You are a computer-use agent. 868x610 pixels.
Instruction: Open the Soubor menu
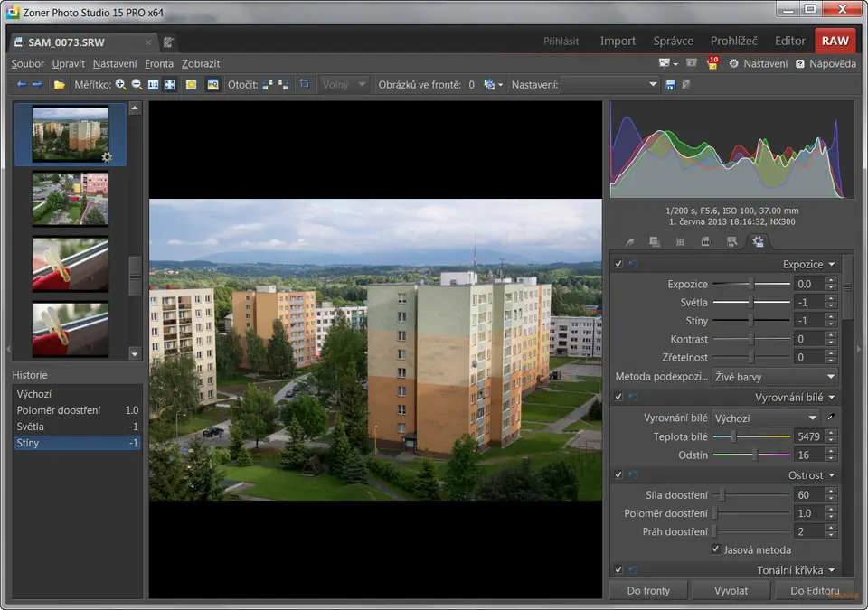point(27,64)
